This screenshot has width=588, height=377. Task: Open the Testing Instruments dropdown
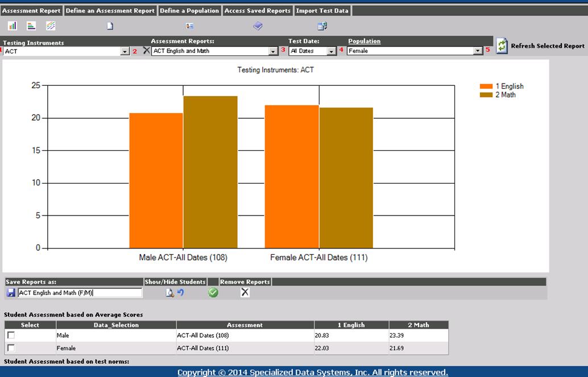pyautogui.click(x=125, y=51)
